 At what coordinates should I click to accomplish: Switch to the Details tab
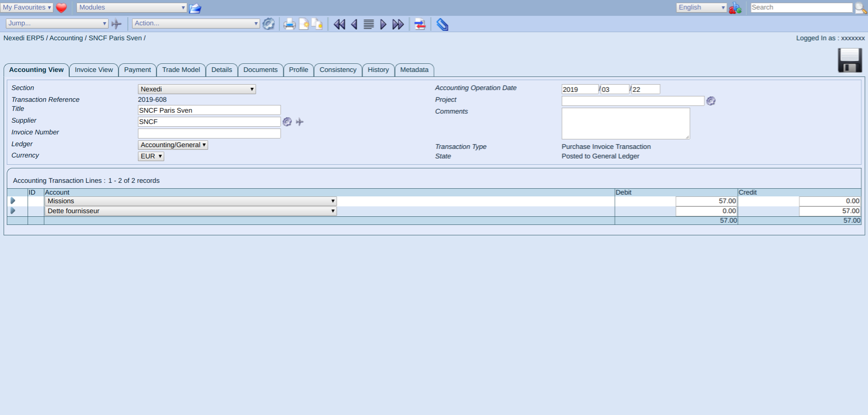click(x=222, y=70)
